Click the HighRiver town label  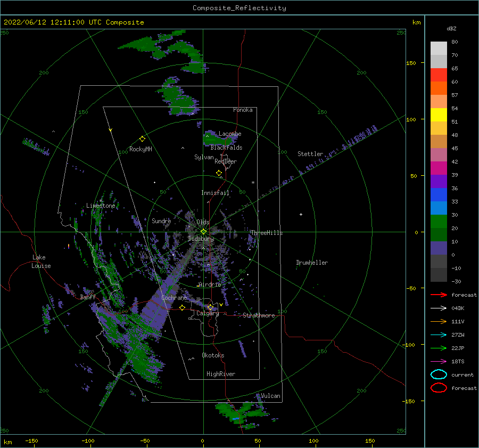(x=221, y=374)
